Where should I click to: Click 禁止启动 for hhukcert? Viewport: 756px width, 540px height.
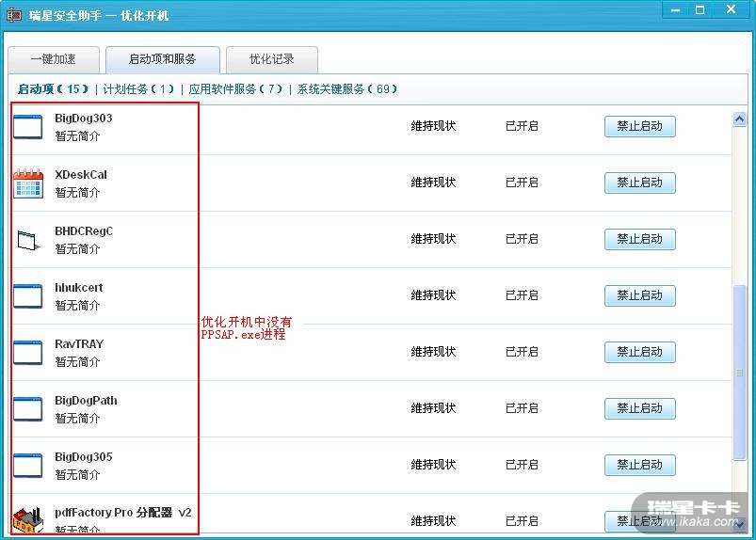coord(640,295)
